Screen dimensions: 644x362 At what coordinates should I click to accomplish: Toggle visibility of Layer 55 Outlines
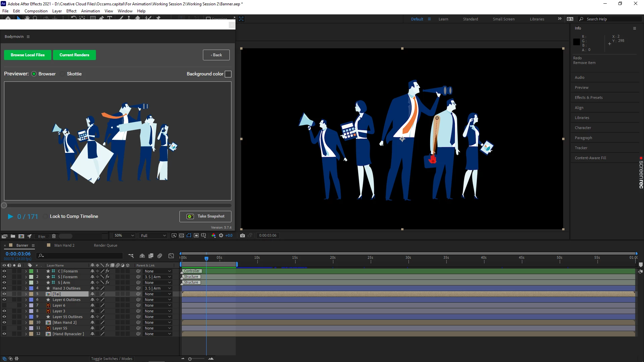(x=4, y=317)
